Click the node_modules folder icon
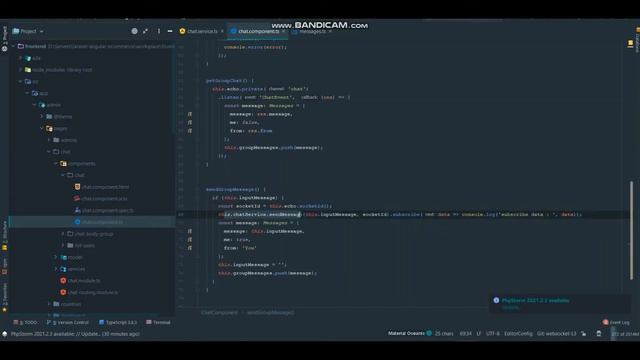This screenshot has height=360, width=640. pyautogui.click(x=28, y=70)
